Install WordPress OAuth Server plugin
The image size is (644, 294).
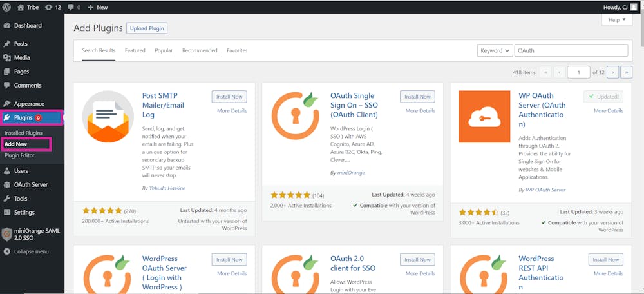point(230,259)
